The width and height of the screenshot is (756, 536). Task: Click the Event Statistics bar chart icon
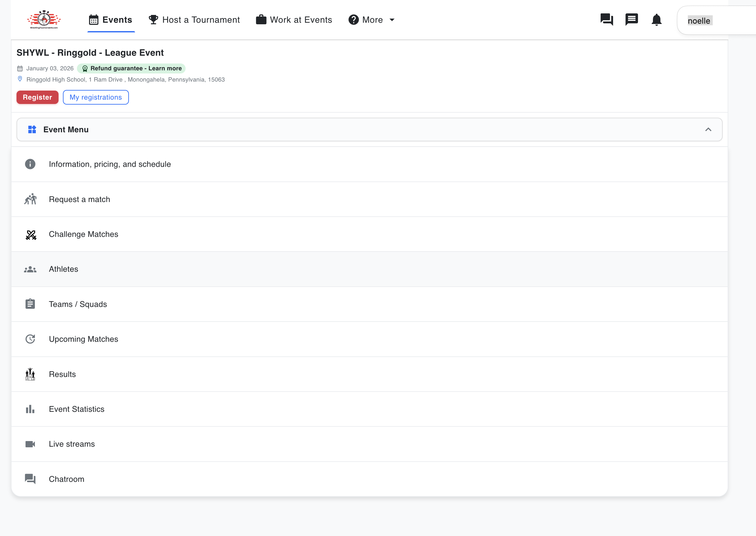[30, 409]
